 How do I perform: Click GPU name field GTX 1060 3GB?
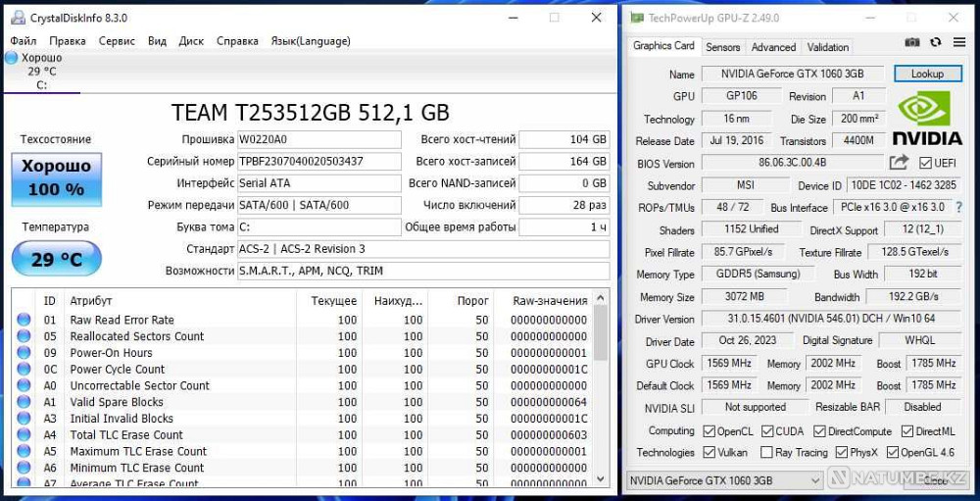pyautogui.click(x=793, y=74)
